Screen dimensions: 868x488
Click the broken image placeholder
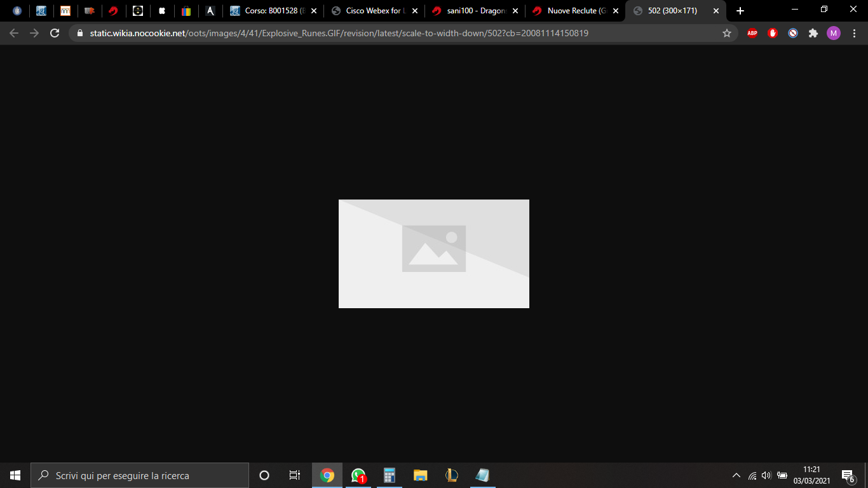click(x=434, y=254)
